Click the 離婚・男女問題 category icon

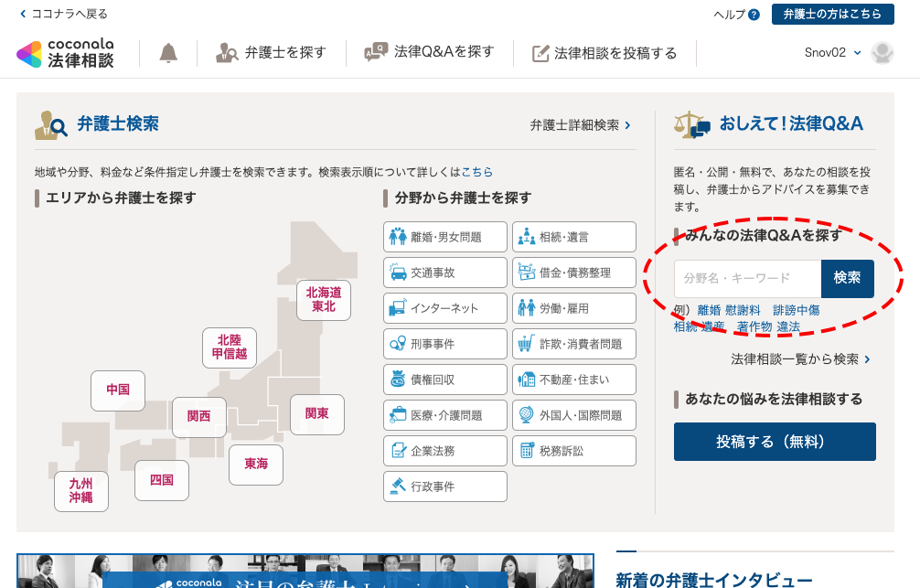(x=398, y=237)
